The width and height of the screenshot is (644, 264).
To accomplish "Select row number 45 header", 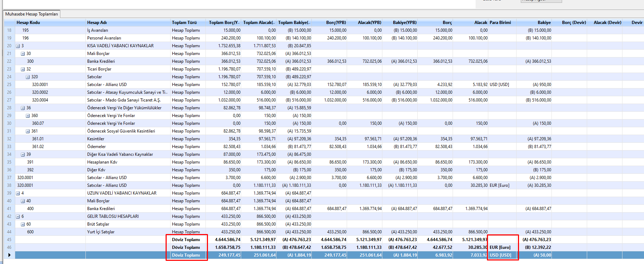I will tap(9, 240).
